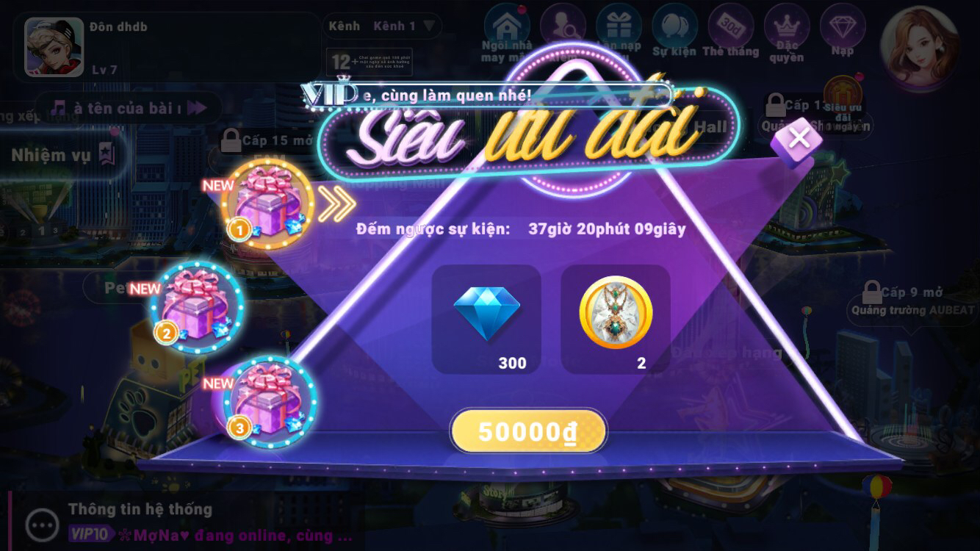980x551 pixels.
Task: Select gift package number 1
Action: 267,203
